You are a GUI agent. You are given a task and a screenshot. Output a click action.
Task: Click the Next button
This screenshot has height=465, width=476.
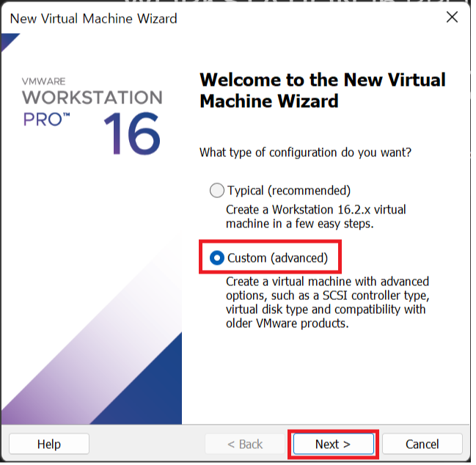tap(333, 444)
